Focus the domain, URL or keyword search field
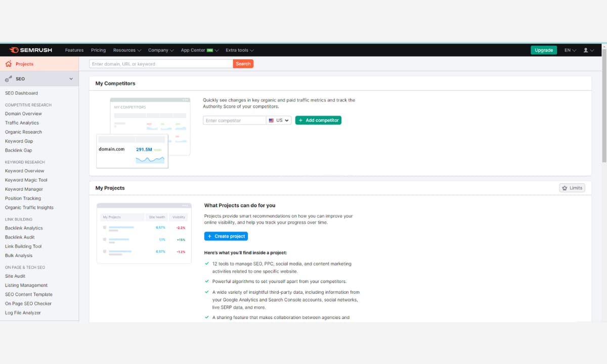Image resolution: width=607 pixels, height=364 pixels. (161, 64)
